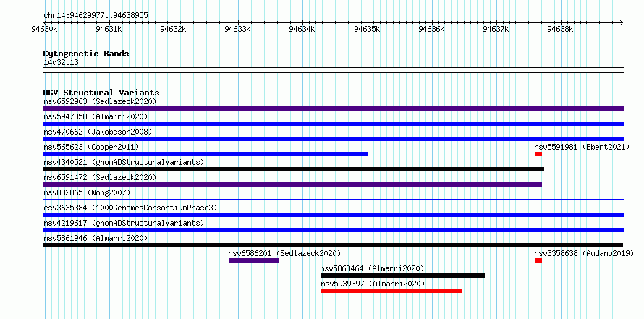Click the 94635k ruler label

[x=366, y=29]
